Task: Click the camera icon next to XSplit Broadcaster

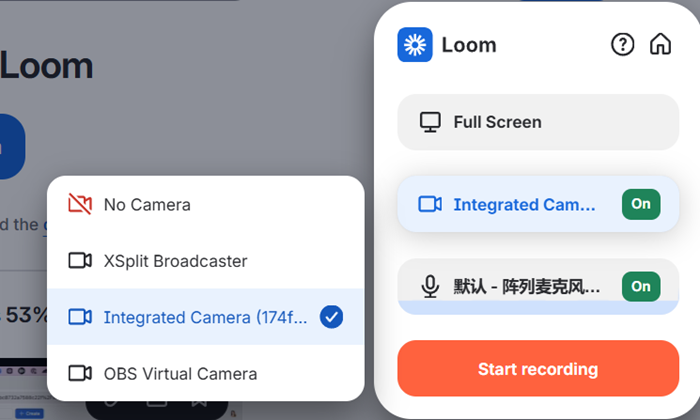Action: coord(80,261)
